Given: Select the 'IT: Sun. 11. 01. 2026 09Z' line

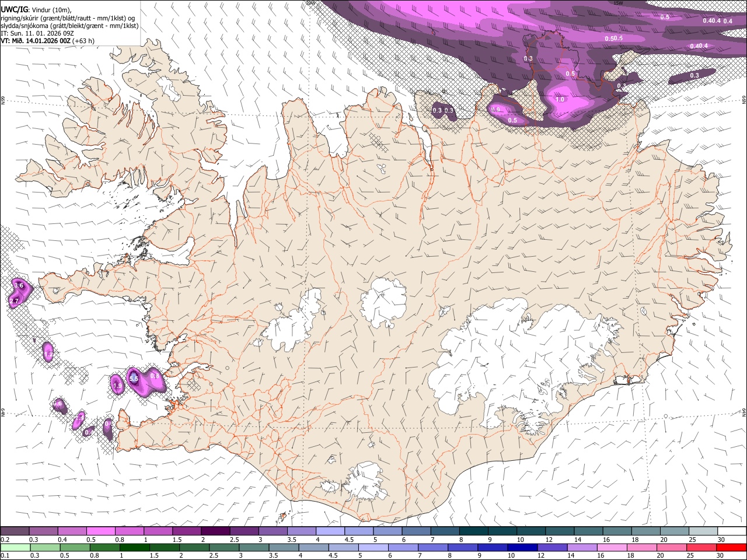Looking at the screenshot, I should [37, 34].
